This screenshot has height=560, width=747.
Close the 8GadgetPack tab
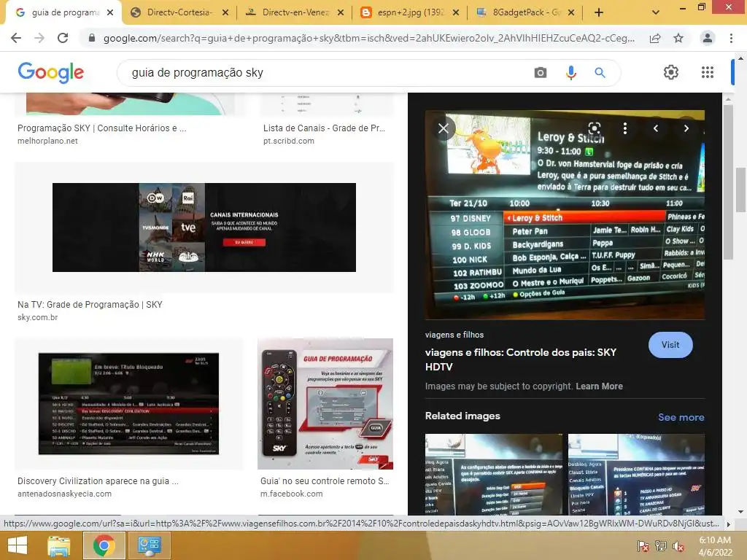click(571, 12)
